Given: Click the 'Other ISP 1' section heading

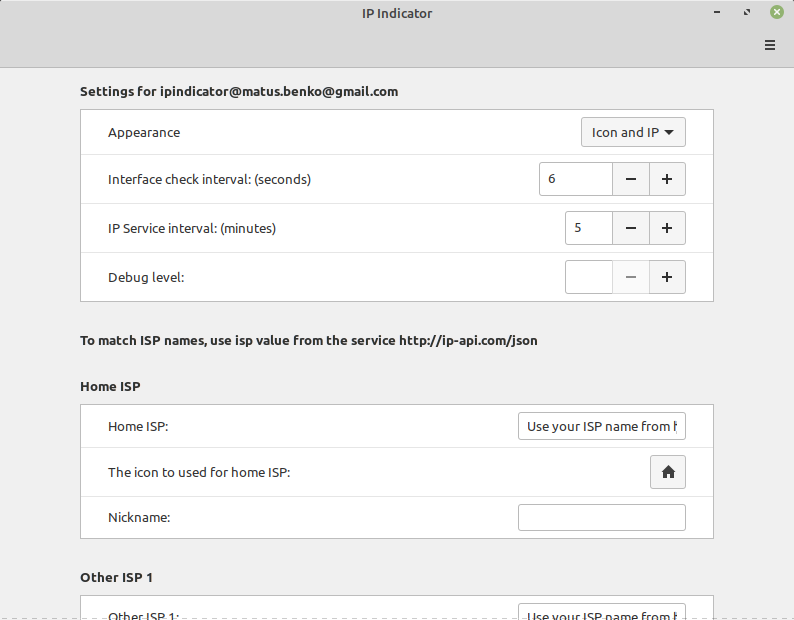Looking at the screenshot, I should [116, 577].
